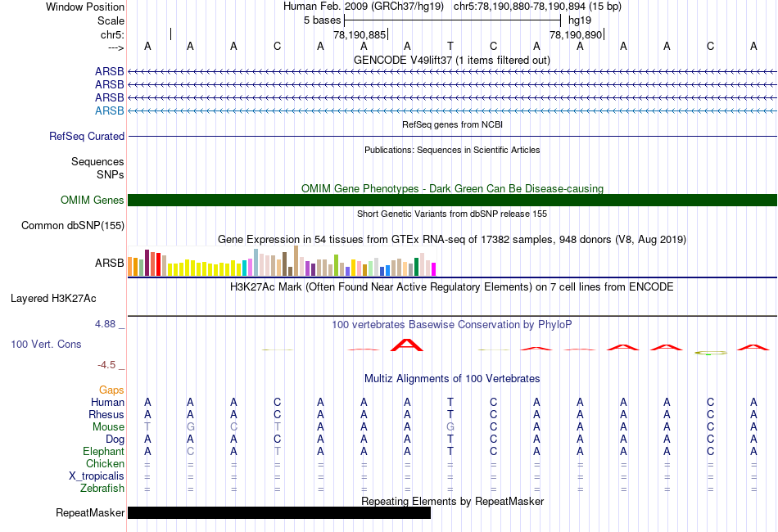Screen dimensions: 778x532
Task: Click the Publications: Sequences in Scientific Articles title
Action: point(452,150)
